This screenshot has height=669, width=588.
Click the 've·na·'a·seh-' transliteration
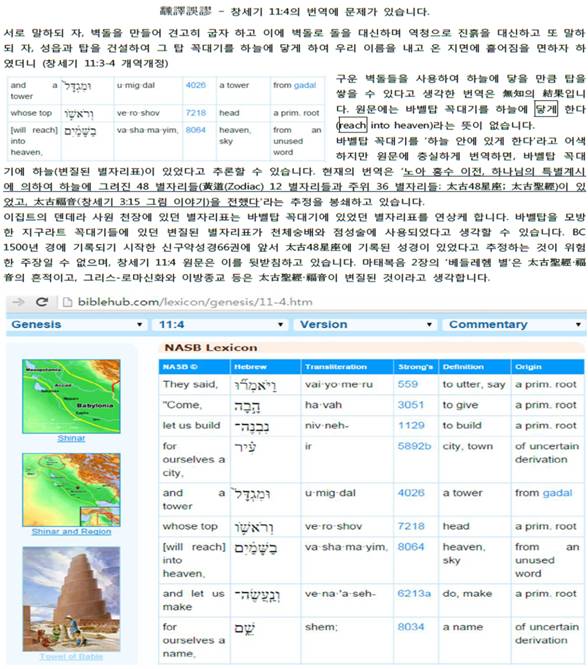[340, 594]
